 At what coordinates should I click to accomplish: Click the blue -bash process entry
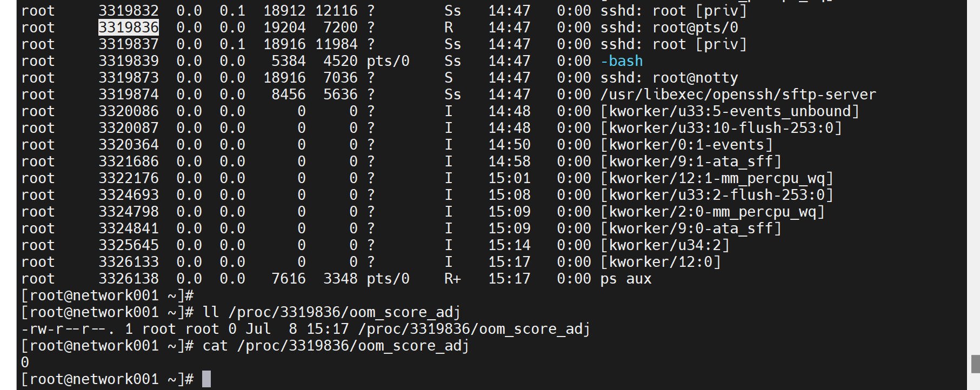tap(622, 61)
